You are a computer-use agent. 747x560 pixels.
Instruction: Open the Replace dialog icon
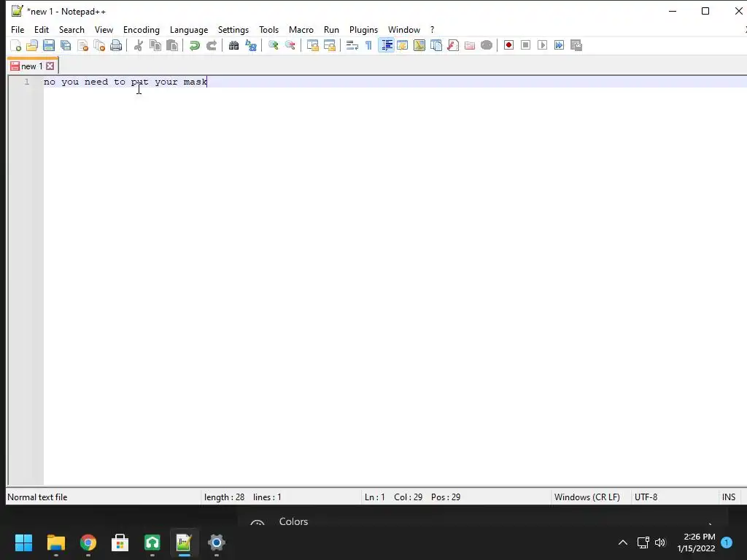(x=251, y=45)
